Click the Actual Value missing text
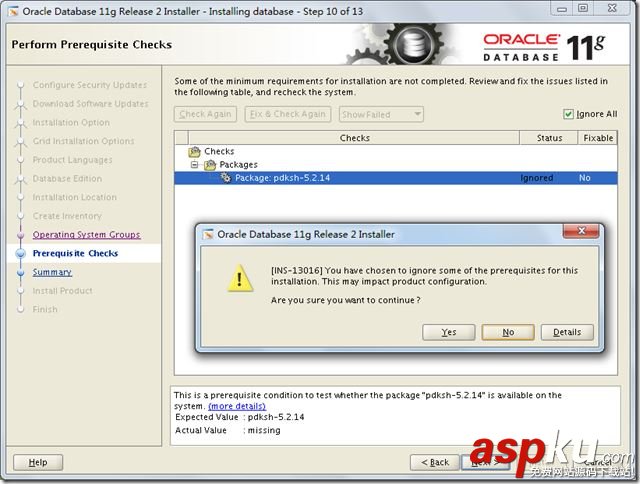The height and width of the screenshot is (484, 640). pyautogui.click(x=264, y=430)
